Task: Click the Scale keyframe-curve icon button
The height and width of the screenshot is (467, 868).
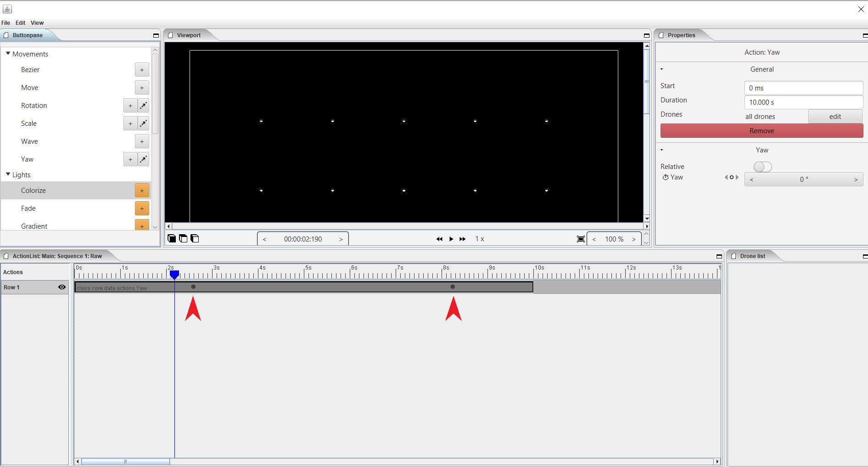Action: [x=144, y=124]
